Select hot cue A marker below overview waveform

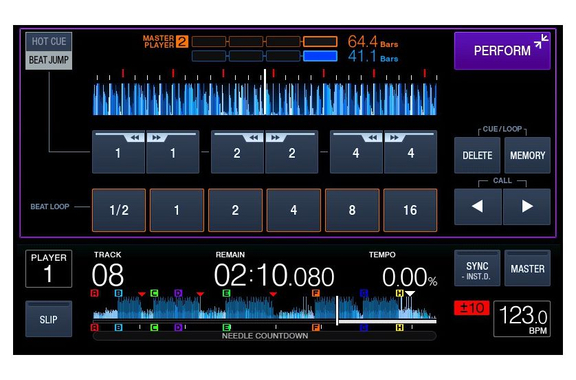[94, 327]
